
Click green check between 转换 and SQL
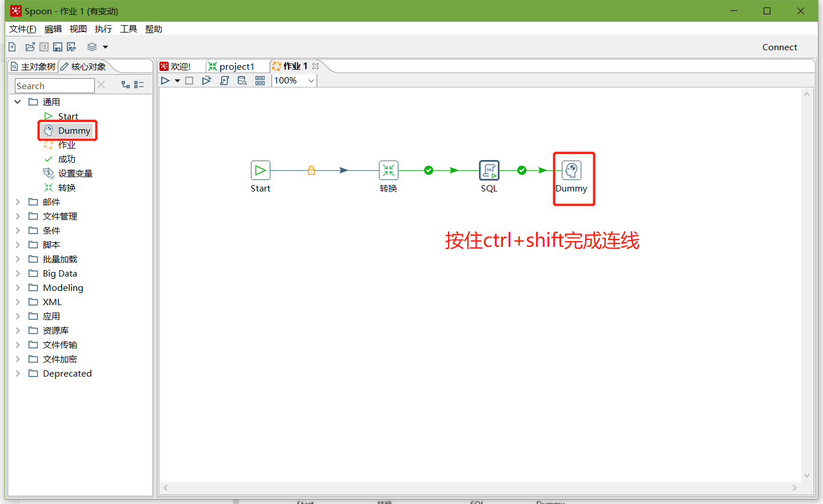429,170
